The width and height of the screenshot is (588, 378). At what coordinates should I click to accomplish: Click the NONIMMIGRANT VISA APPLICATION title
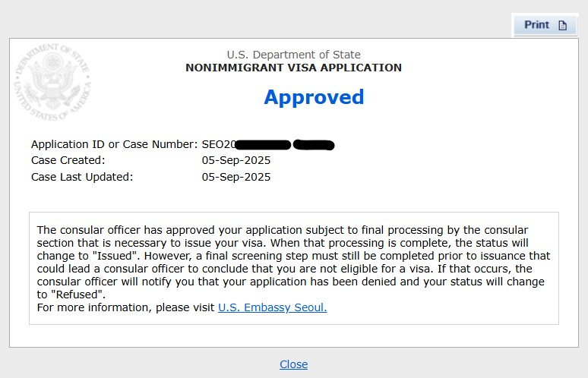pyautogui.click(x=293, y=68)
